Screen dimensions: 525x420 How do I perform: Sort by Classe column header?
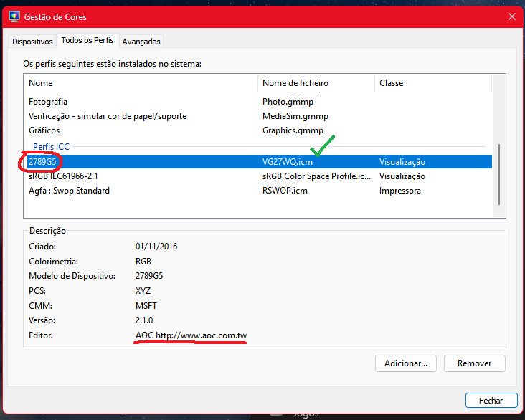click(433, 83)
